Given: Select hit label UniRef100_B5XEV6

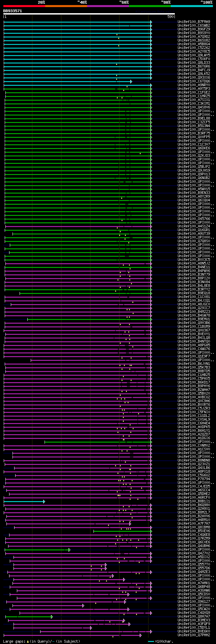Looking at the screenshot, I should click(x=194, y=531).
